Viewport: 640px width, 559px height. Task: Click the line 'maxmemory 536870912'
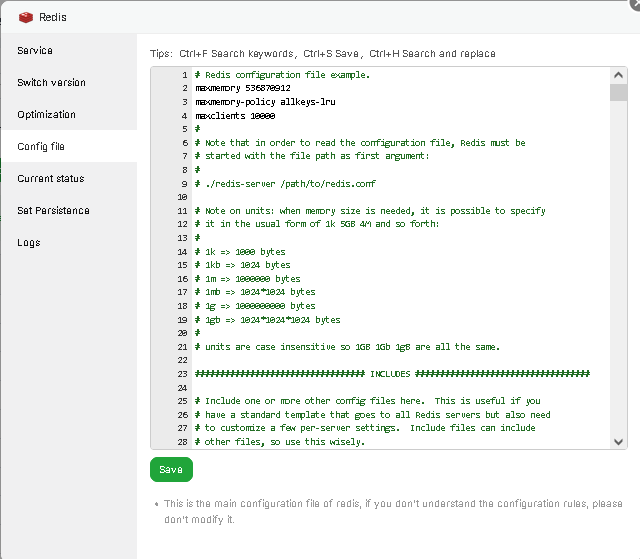click(243, 88)
